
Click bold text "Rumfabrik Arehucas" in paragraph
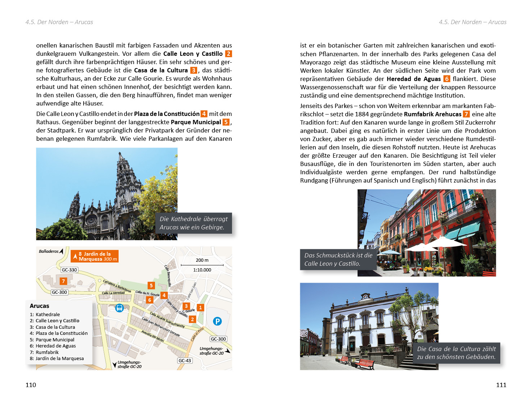(x=433, y=114)
